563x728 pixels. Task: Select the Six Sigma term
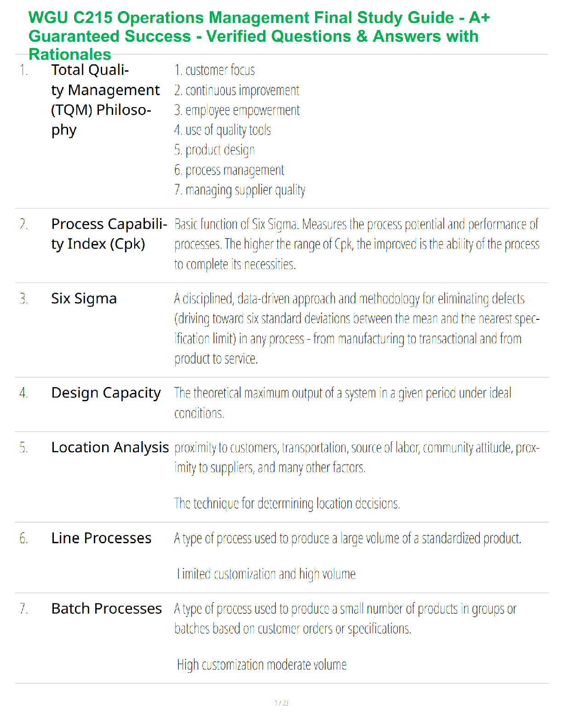[84, 299]
